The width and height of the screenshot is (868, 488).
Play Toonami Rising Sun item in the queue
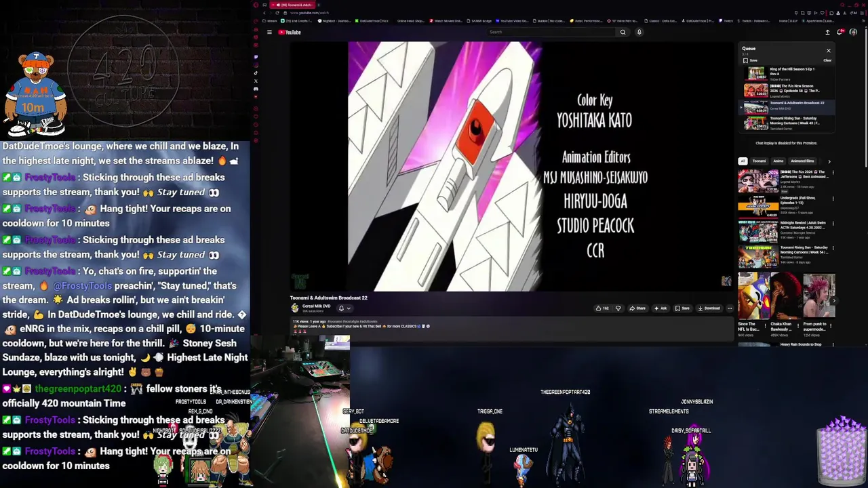click(787, 123)
